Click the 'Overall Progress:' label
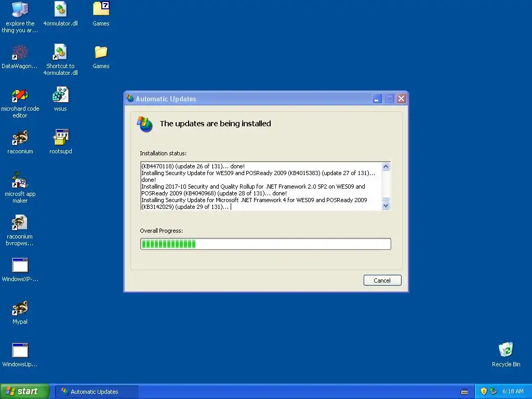 [162, 231]
